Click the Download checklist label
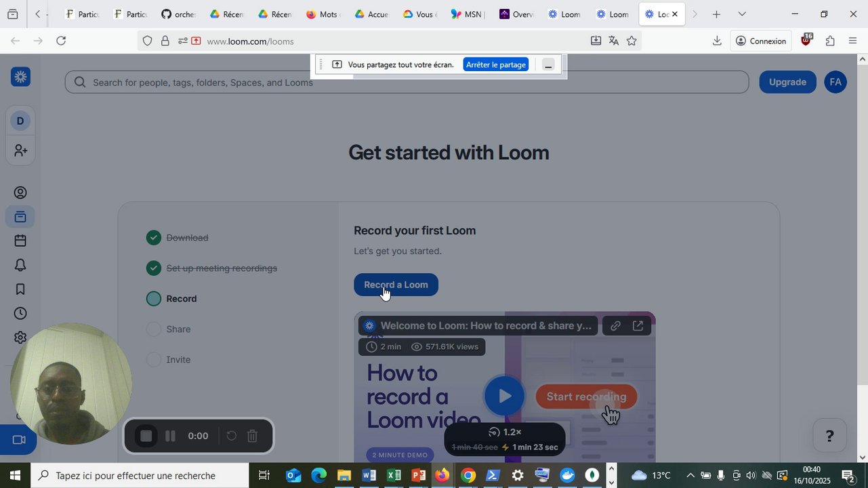The height and width of the screenshot is (488, 868). tap(187, 238)
